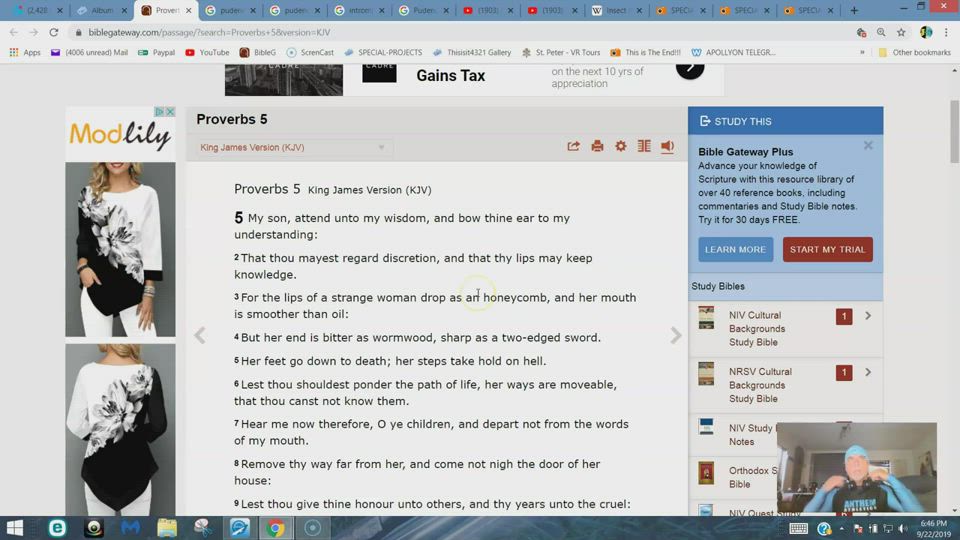Bookmark page with star icon
960x540 pixels.
(901, 32)
